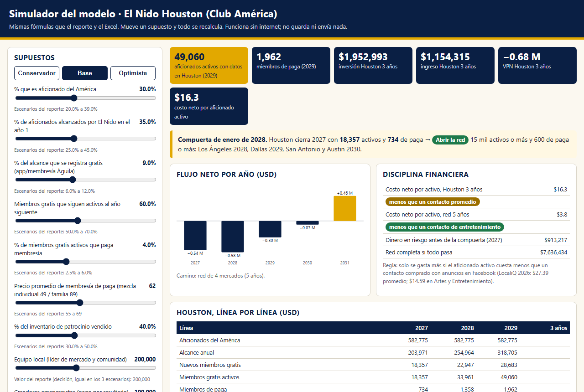
Task: Click the 'Equipo local' slider
Action: tap(85, 368)
